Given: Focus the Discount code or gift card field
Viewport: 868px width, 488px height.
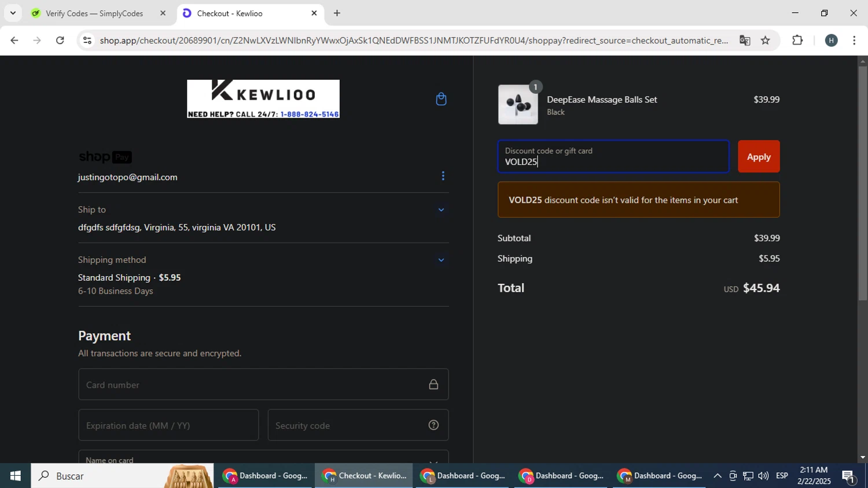Looking at the screenshot, I should (613, 156).
